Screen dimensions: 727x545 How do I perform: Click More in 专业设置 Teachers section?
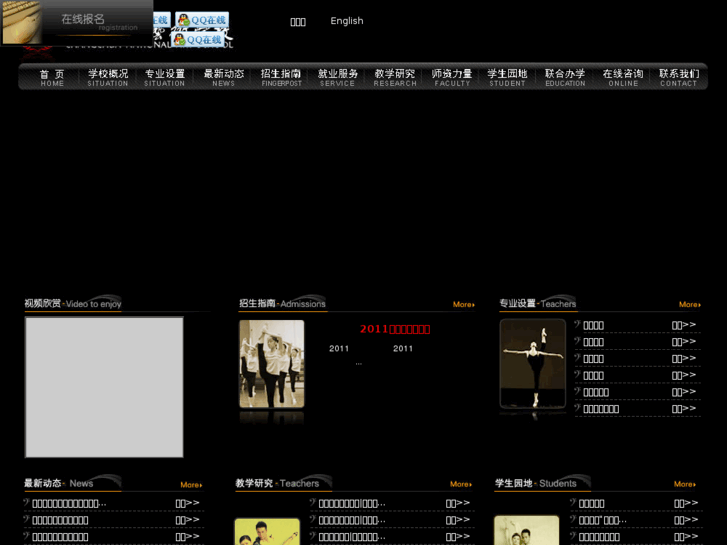690,305
